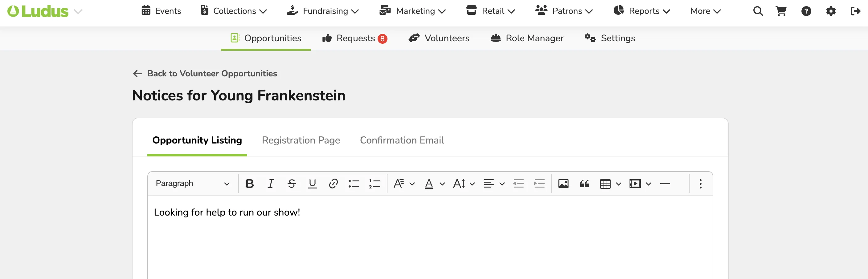Open the font color picker

pos(434,184)
